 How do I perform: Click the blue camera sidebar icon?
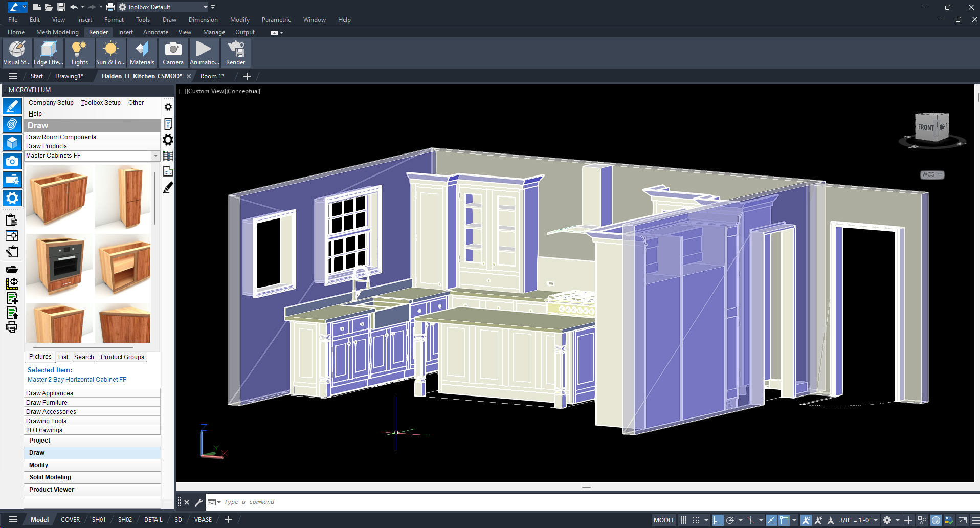[x=12, y=161]
